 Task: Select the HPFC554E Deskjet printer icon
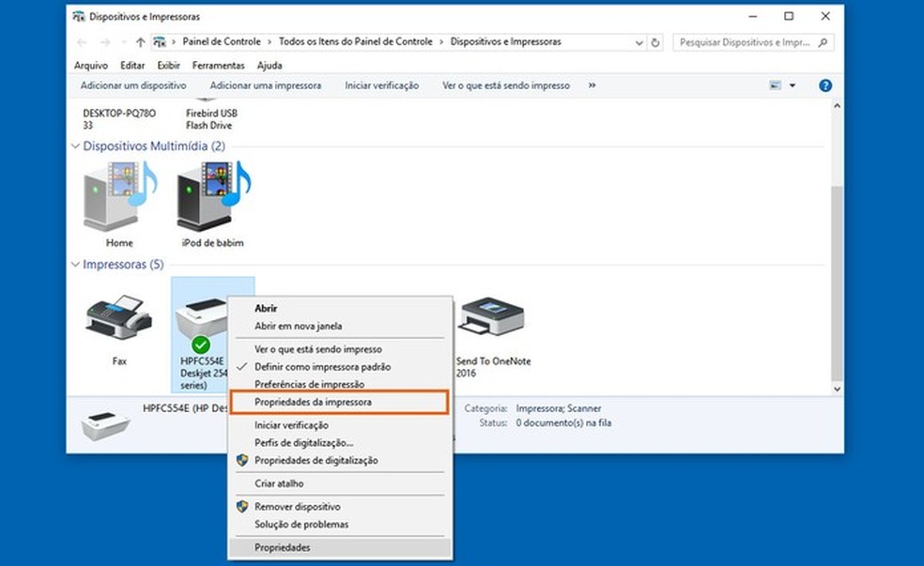pos(201,324)
